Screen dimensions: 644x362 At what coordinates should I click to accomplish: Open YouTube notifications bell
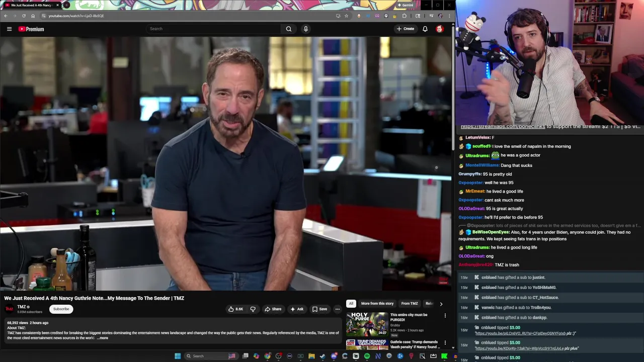[425, 29]
